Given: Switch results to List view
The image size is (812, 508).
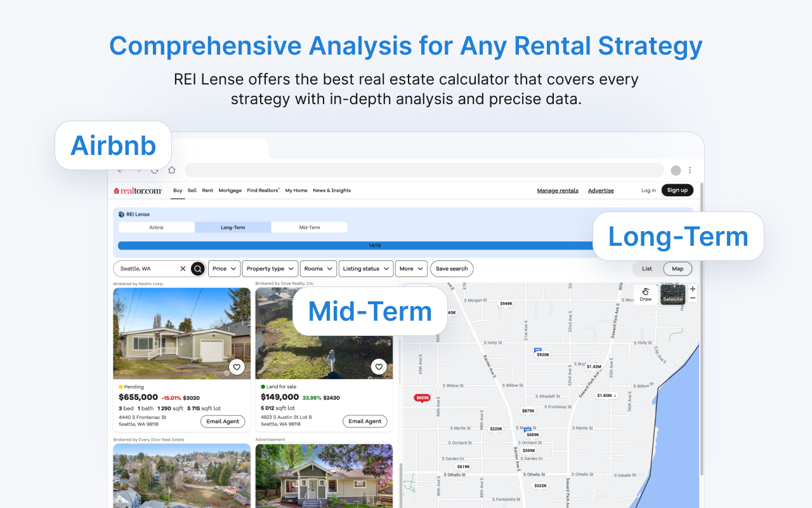Looking at the screenshot, I should tap(647, 269).
